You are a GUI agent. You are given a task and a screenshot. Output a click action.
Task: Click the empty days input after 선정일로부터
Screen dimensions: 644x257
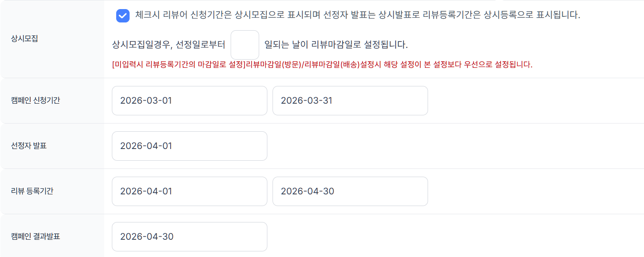[x=244, y=45]
